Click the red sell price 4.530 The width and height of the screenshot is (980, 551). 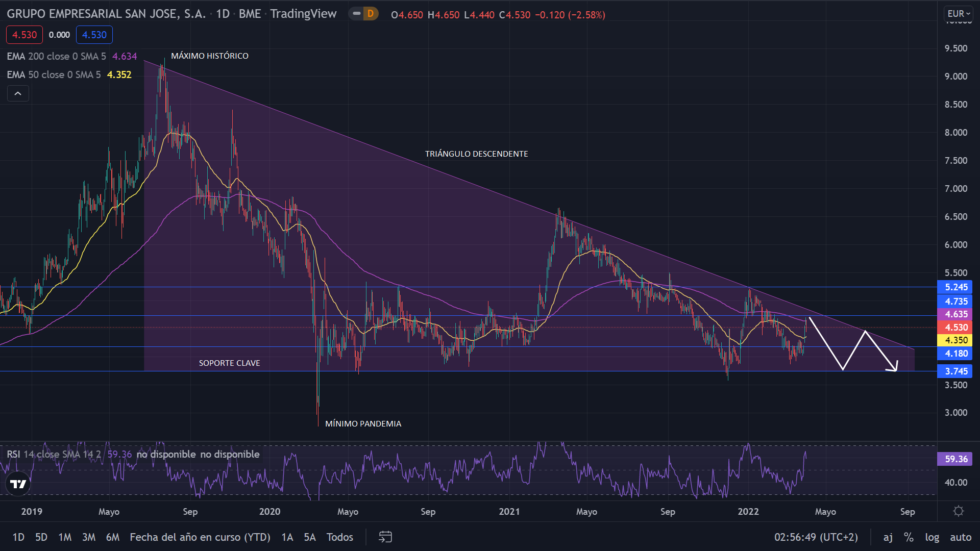pyautogui.click(x=24, y=35)
